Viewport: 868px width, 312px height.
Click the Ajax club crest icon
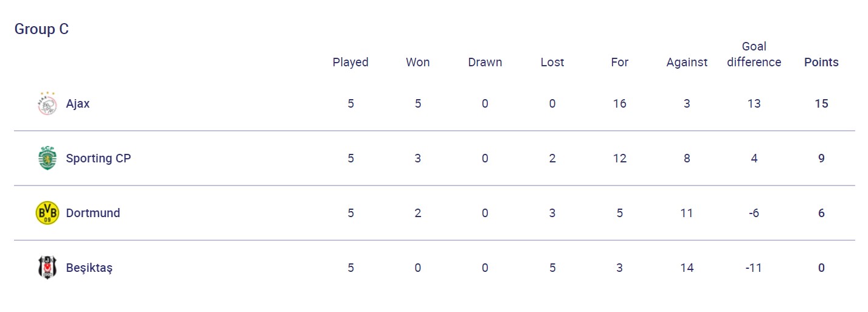[47, 103]
